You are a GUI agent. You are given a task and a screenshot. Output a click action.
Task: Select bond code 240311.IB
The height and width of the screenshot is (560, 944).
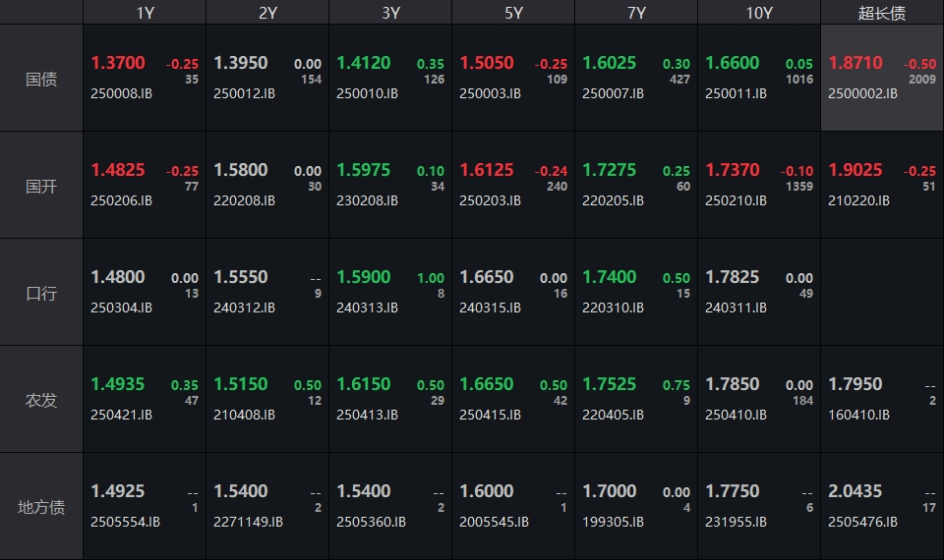pyautogui.click(x=736, y=308)
